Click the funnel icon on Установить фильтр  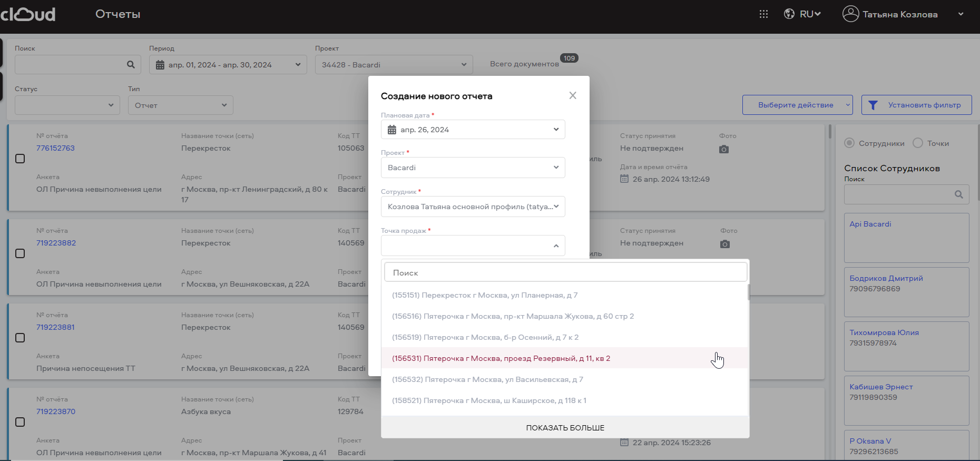click(873, 105)
